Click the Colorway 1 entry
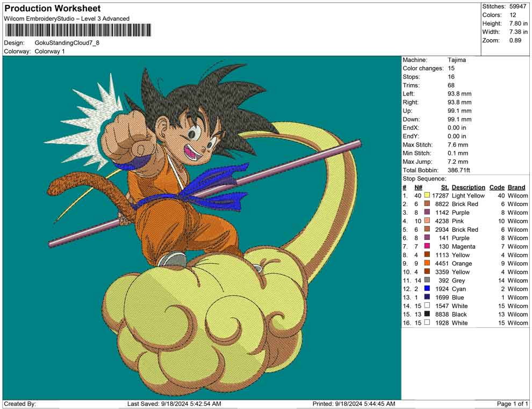This screenshot has width=532, height=409. (49, 52)
